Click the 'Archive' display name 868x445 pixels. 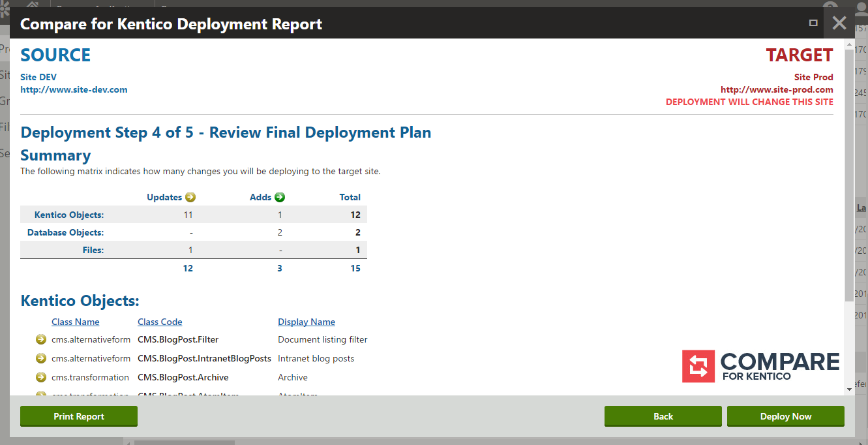click(x=293, y=377)
